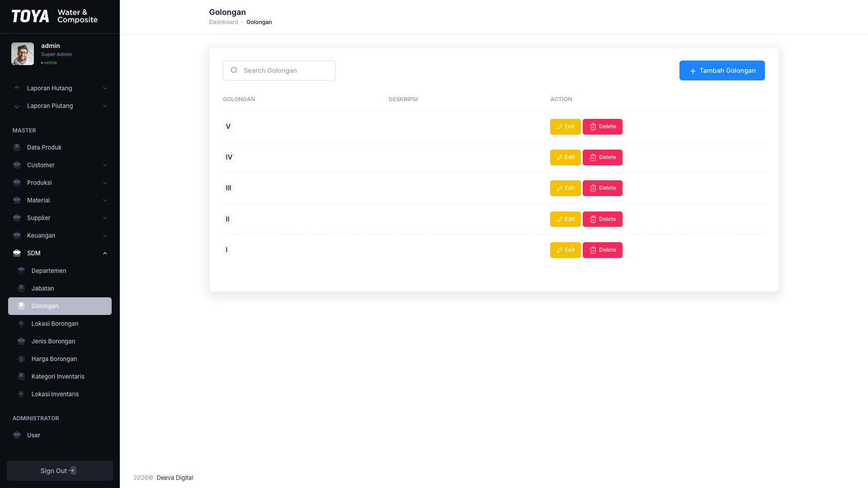Click the ACTION column header
Image resolution: width=868 pixels, height=488 pixels.
coord(561,99)
